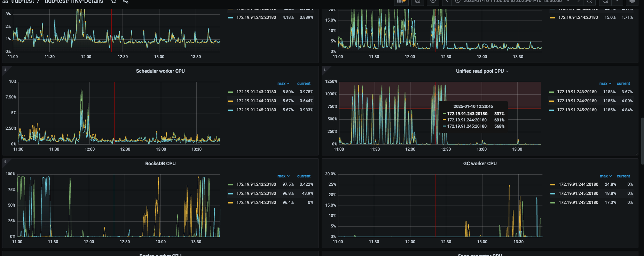Click the Scheduler worker CPU panel info corner
The width and height of the screenshot is (644, 256).
point(5,69)
